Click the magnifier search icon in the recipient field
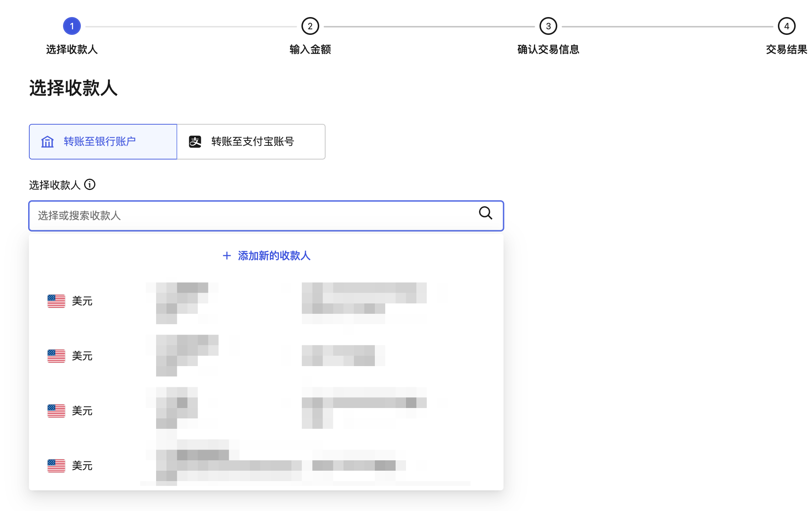 485,213
